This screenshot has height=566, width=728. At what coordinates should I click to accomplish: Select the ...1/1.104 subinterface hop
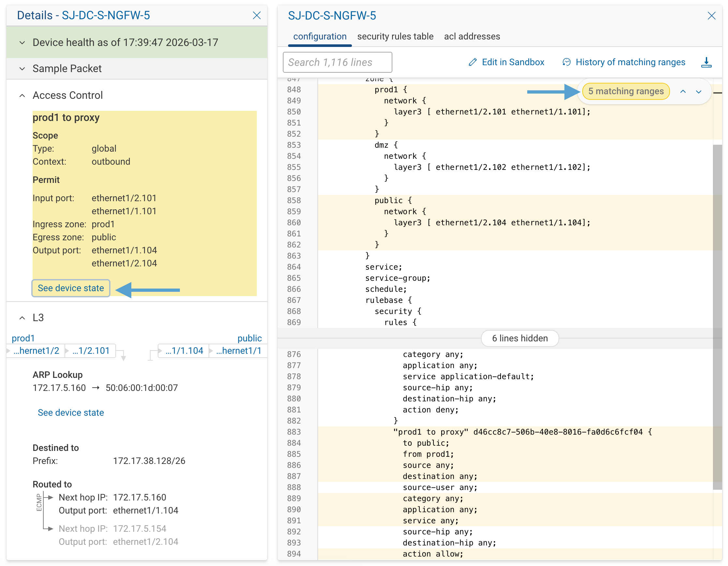pos(184,350)
